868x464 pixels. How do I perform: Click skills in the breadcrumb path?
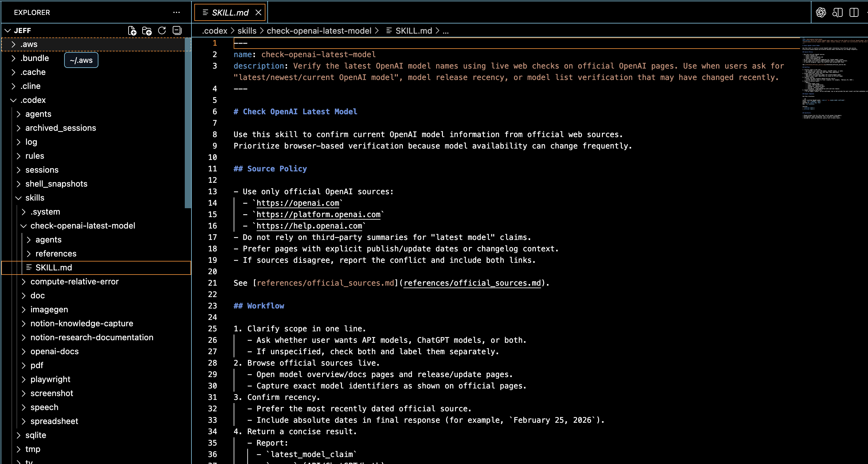coord(247,31)
